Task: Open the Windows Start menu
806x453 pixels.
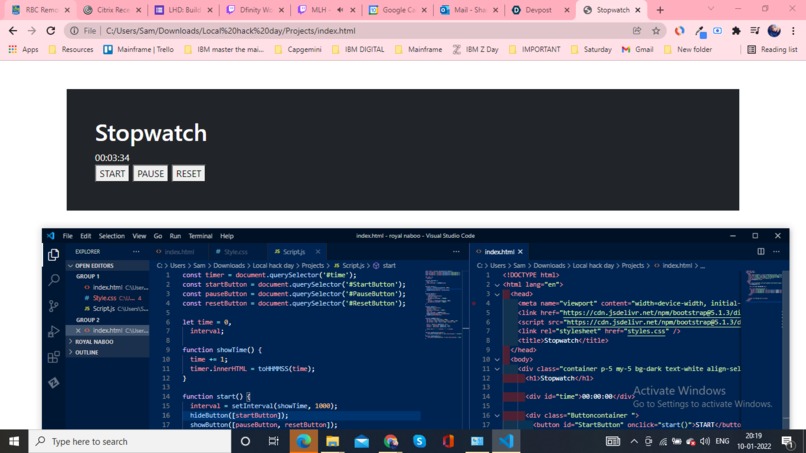Action: tap(14, 441)
